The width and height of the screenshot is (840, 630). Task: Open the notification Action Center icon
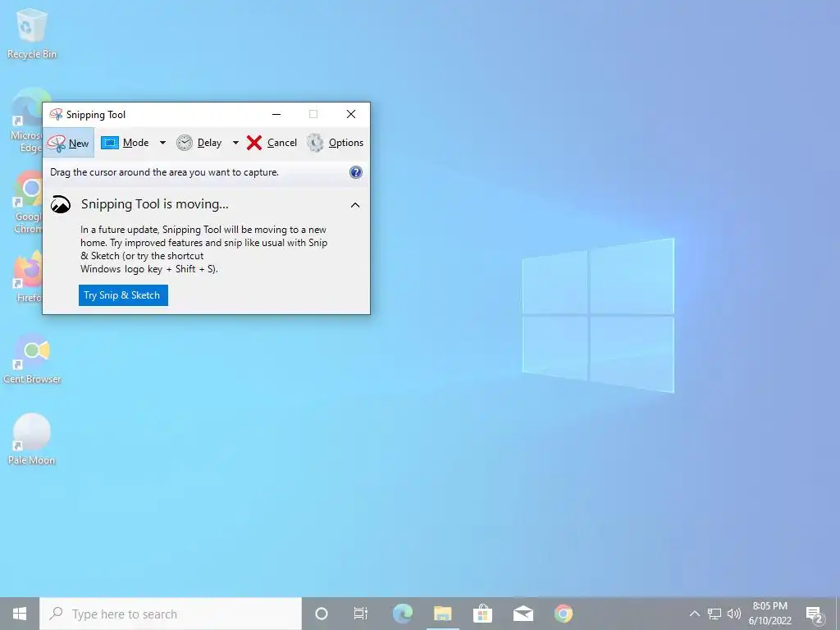tap(815, 615)
